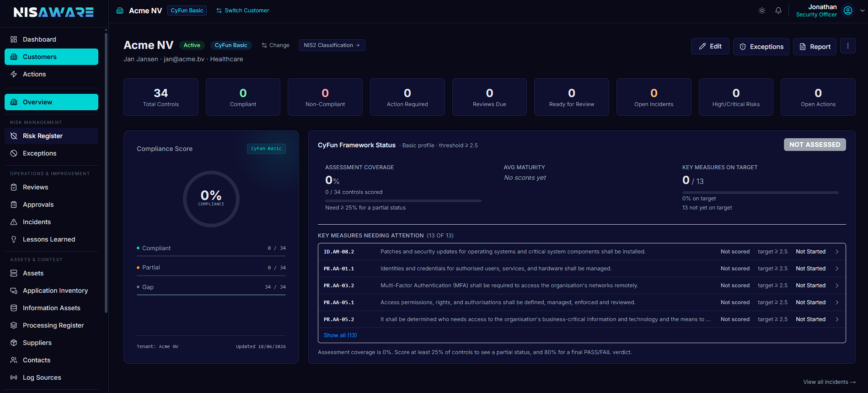Click the CyFun Basic badge in top bar
The height and width of the screenshot is (393, 868).
(x=187, y=11)
